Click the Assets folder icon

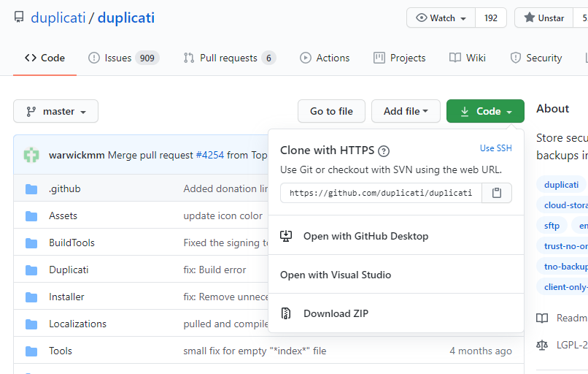tap(31, 216)
